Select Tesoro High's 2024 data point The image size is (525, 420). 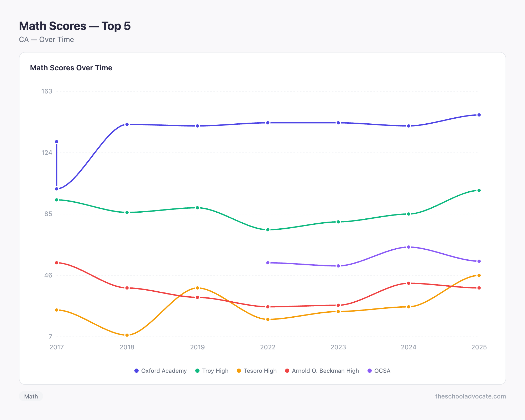pos(408,307)
